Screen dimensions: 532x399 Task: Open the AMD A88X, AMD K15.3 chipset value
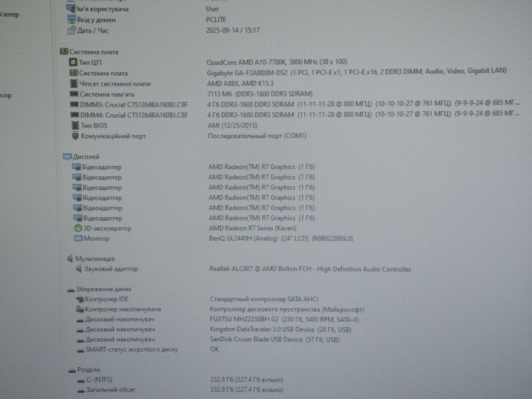240,83
